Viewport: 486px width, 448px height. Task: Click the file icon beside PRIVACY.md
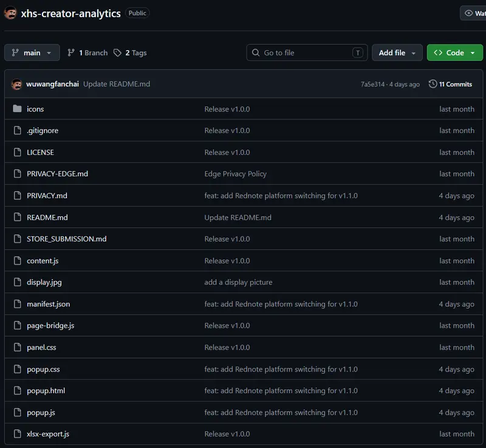coord(18,195)
